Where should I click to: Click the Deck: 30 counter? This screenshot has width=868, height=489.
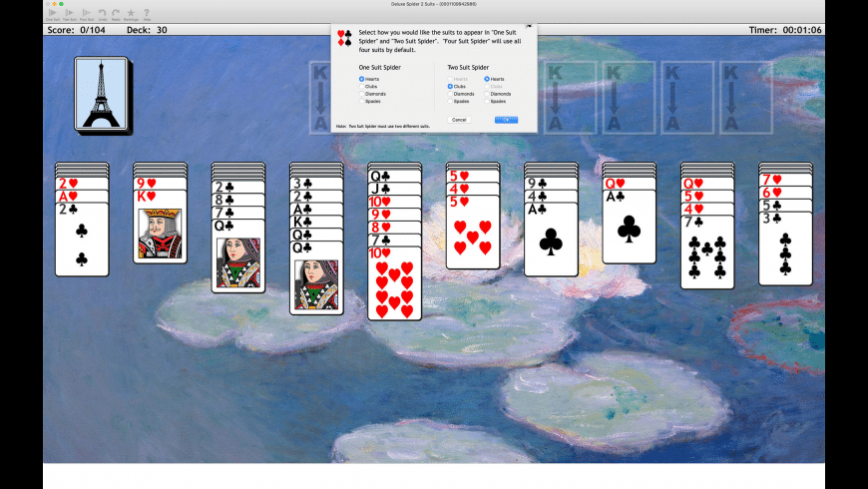147,30
